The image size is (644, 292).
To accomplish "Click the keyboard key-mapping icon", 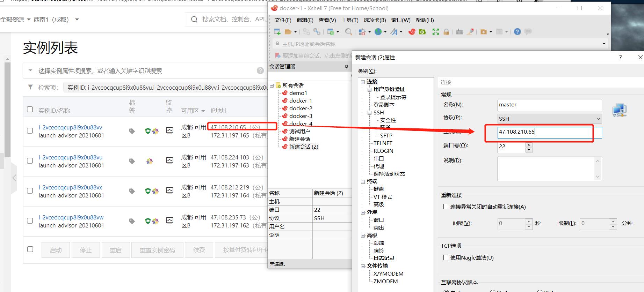I will point(460,32).
